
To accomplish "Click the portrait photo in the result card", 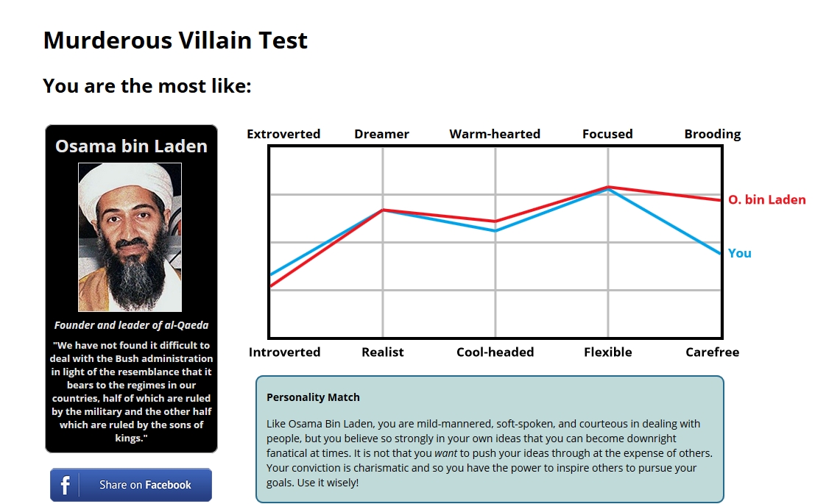I will coord(130,237).
